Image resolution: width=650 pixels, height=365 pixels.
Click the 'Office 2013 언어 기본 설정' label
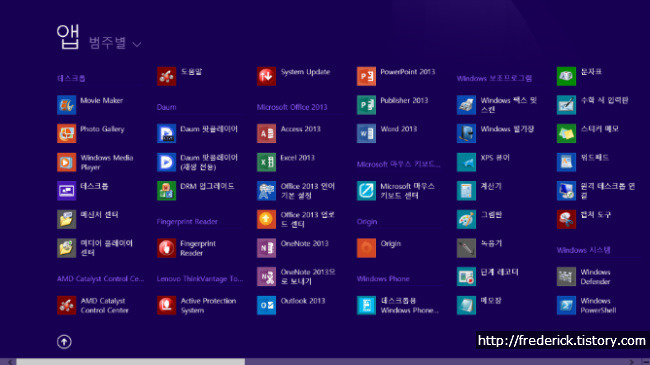(x=308, y=191)
